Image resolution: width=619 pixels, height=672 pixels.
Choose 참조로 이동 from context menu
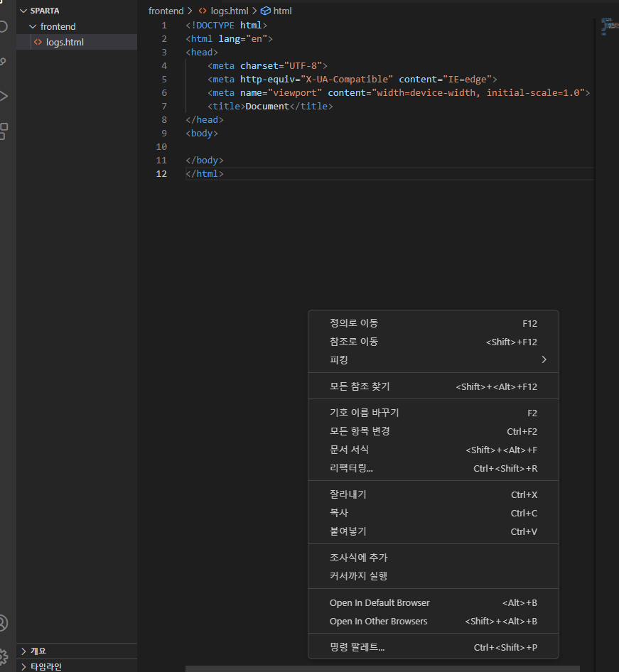click(434, 342)
